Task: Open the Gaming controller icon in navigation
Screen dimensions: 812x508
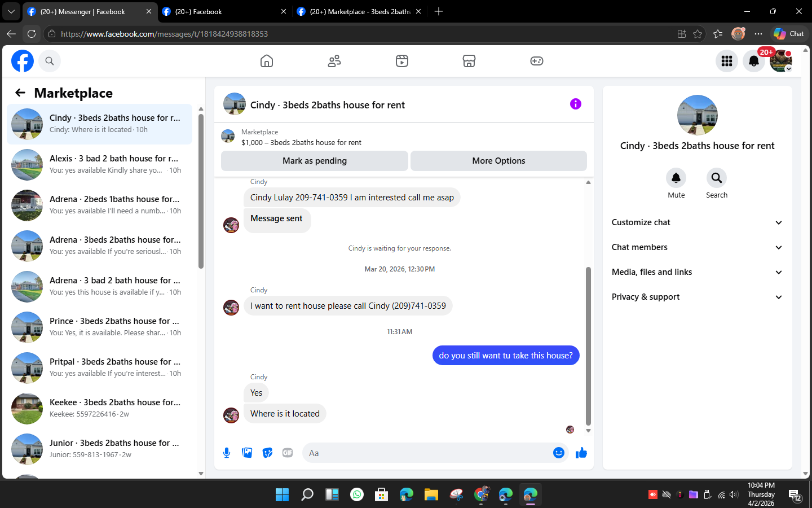Action: [x=537, y=61]
